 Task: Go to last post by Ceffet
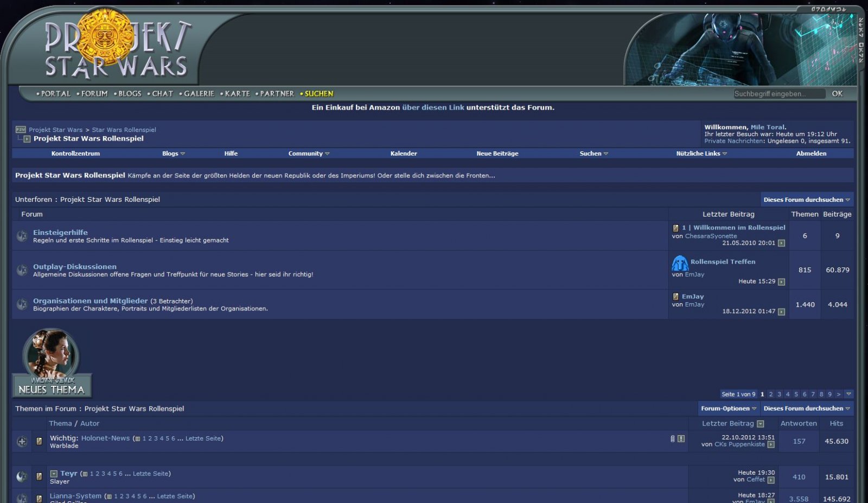771,480
